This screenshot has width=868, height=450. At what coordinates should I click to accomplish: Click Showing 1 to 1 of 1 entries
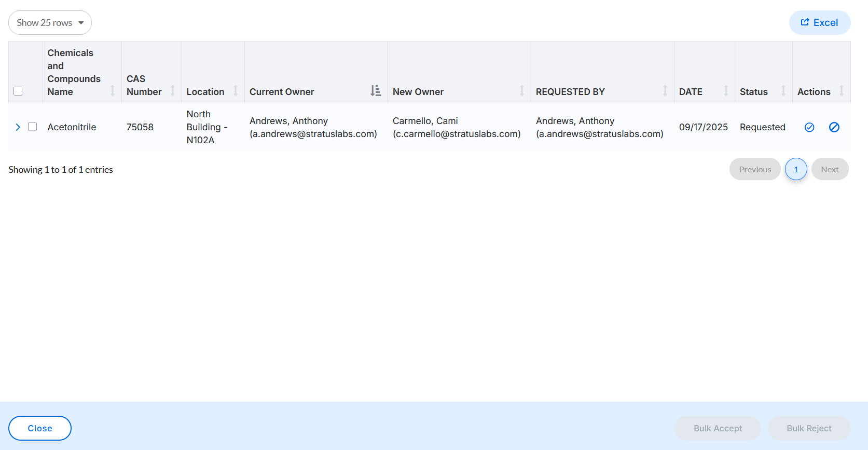61,170
